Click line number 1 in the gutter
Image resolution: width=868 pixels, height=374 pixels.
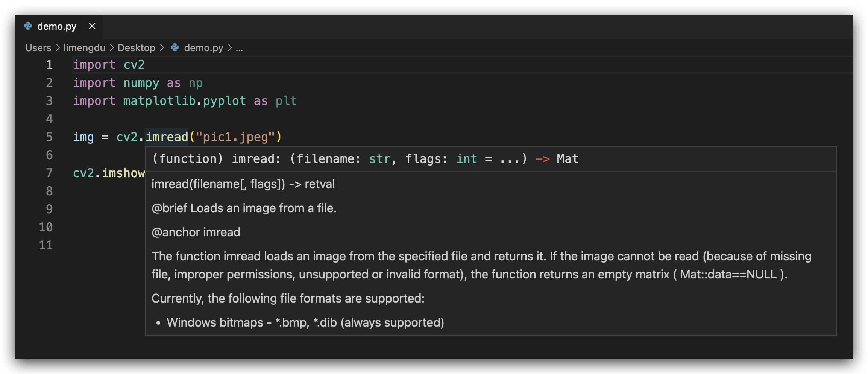point(49,65)
